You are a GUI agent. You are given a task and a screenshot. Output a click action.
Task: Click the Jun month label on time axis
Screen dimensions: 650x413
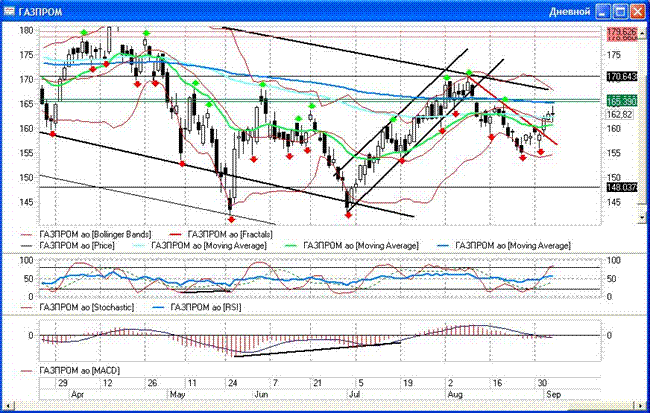pos(261,394)
